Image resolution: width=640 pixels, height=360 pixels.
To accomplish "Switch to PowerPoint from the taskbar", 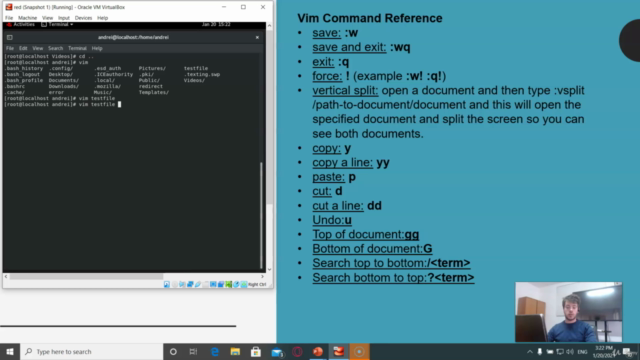I will click(318, 351).
